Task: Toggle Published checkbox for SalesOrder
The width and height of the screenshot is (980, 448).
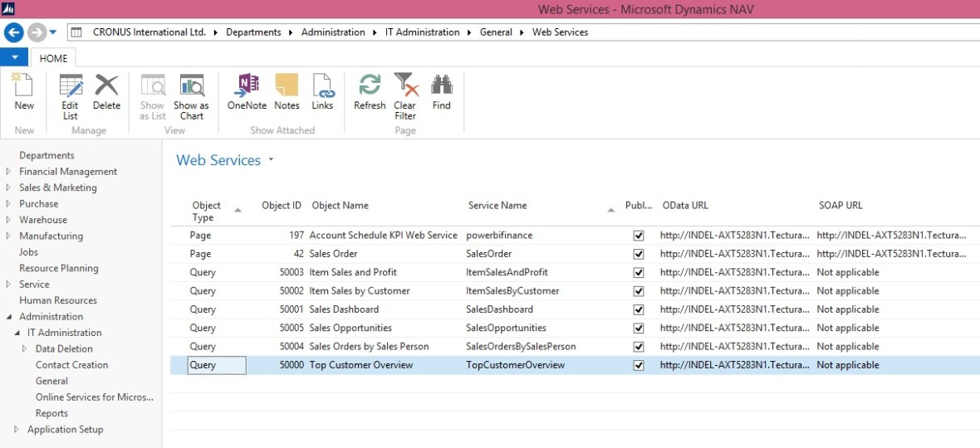Action: click(x=638, y=254)
